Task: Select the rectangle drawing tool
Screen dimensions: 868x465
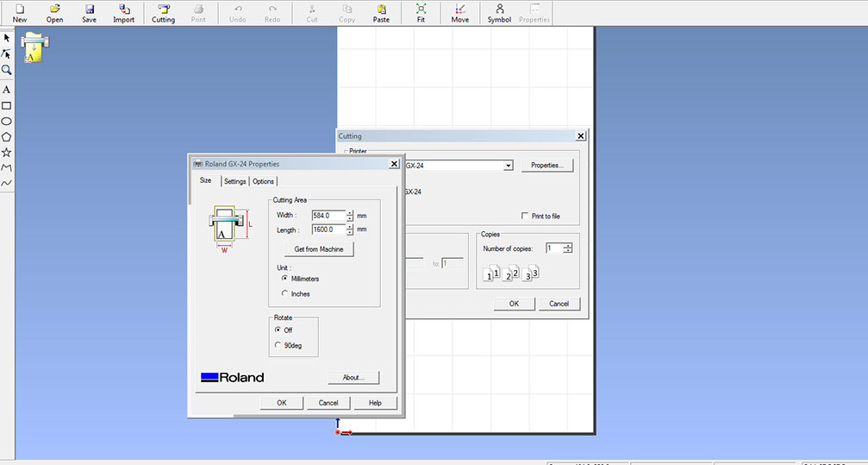Action: [x=7, y=105]
